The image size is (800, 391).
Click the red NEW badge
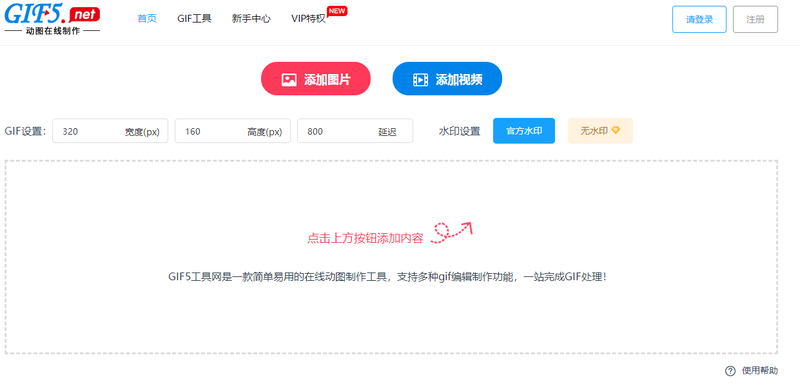point(337,11)
